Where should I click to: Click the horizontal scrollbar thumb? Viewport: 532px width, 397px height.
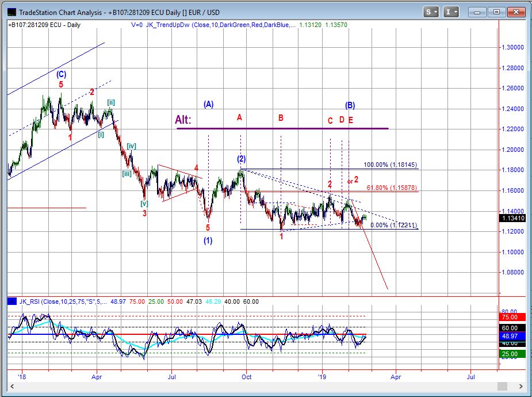click(x=502, y=386)
